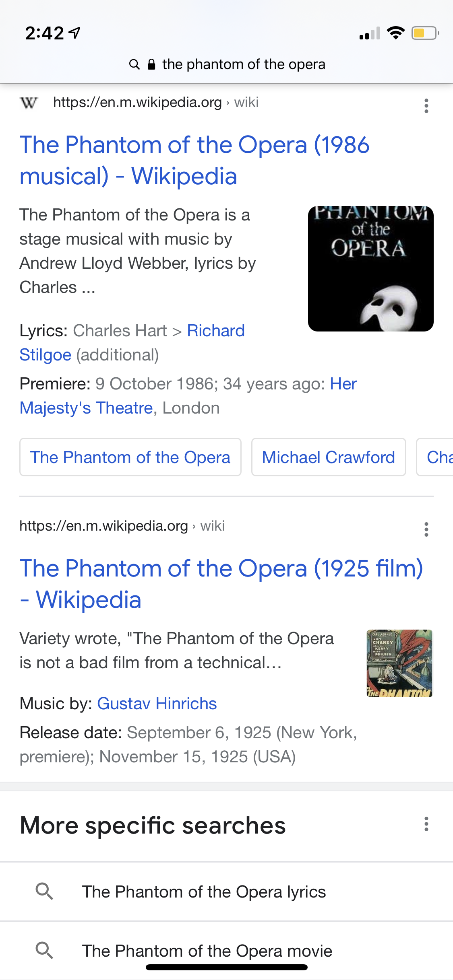Viewport: 453px width, 980px height.
Task: Open options menu for 1925 film result
Action: pos(426,529)
